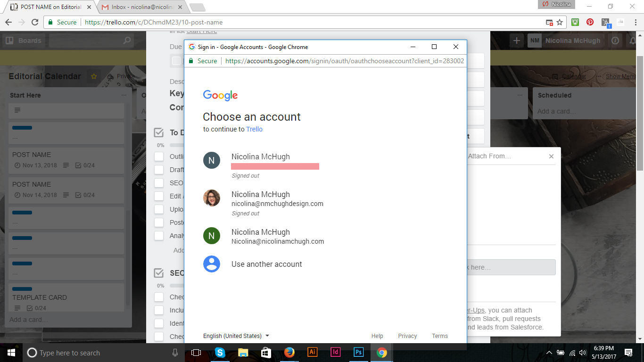This screenshot has height=362, width=644.
Task: Open Task View in taskbar
Action: 196,353
